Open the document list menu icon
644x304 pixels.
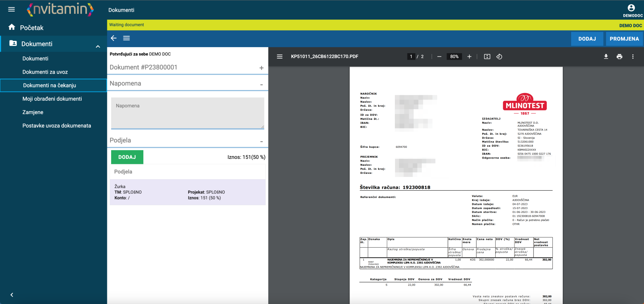coord(127,38)
